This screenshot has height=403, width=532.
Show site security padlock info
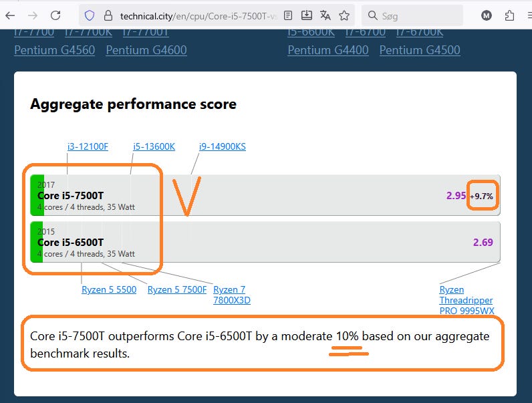[x=108, y=15]
